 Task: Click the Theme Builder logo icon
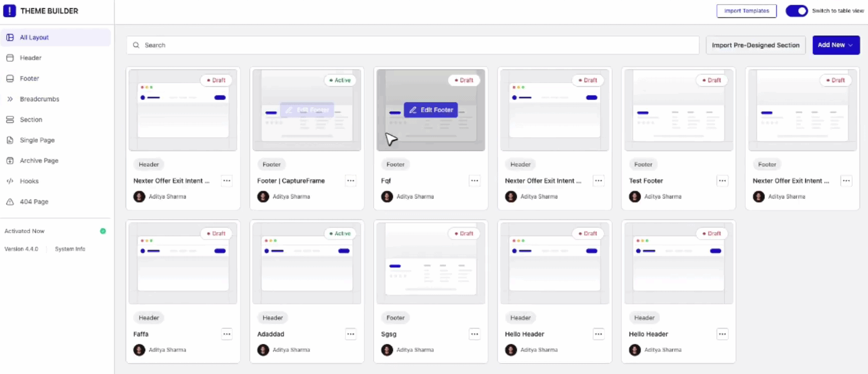[x=10, y=11]
